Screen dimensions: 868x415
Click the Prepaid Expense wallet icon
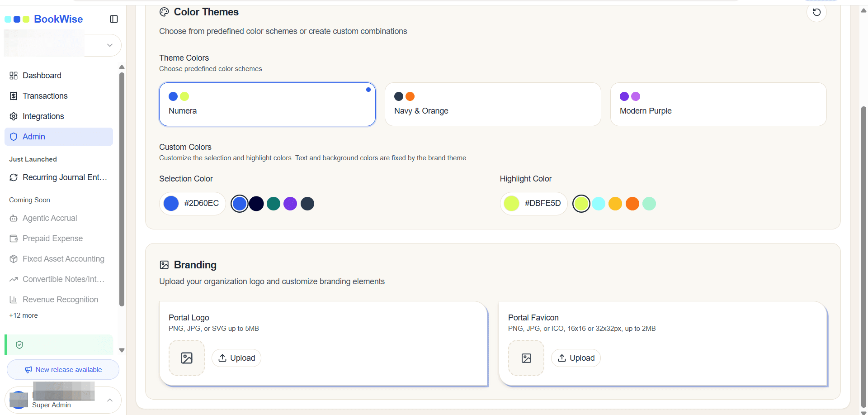14,239
